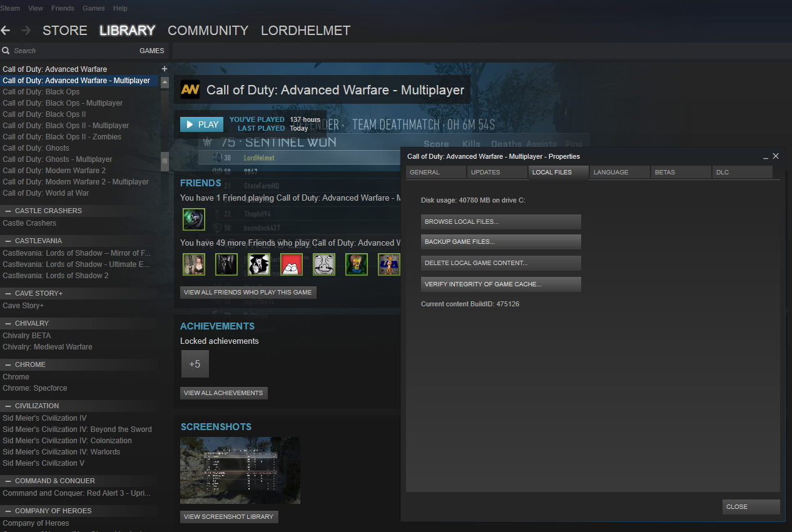Image resolution: width=792 pixels, height=532 pixels.
Task: Click BROWSE LOCAL FILES button
Action: pos(501,222)
